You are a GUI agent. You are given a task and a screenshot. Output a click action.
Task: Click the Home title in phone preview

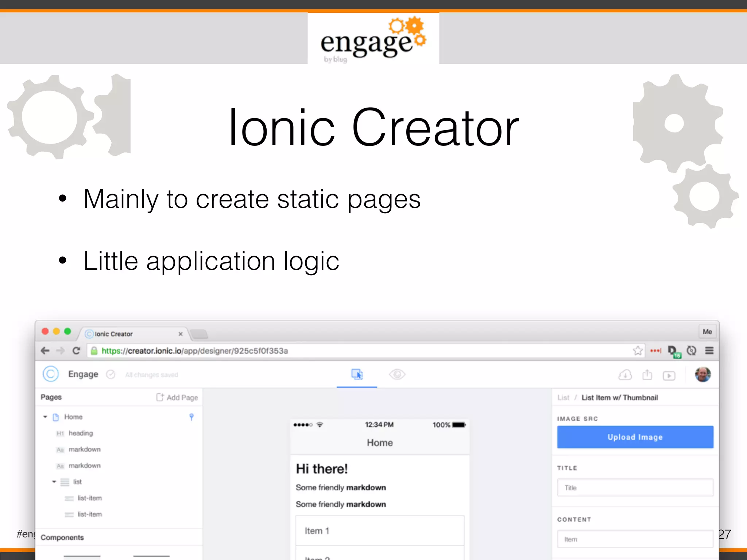pyautogui.click(x=380, y=443)
